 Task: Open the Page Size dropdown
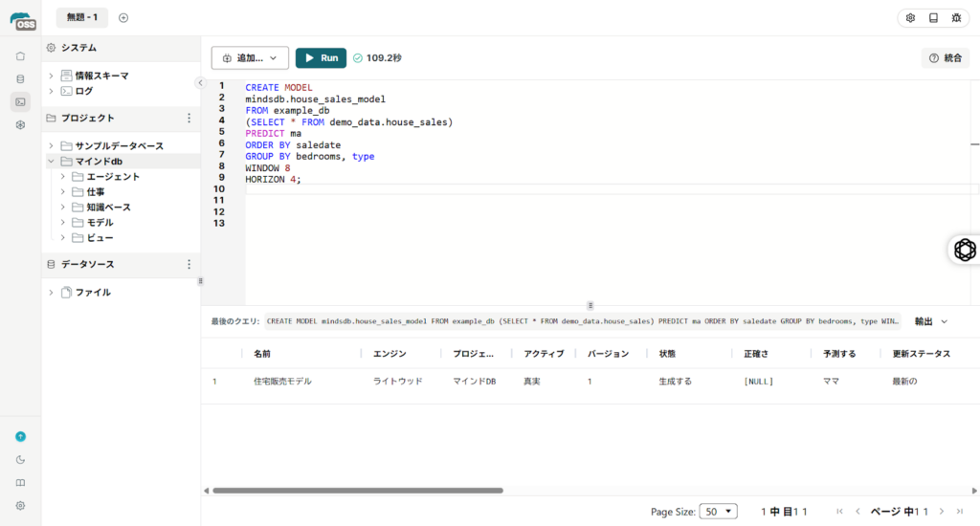click(x=718, y=512)
